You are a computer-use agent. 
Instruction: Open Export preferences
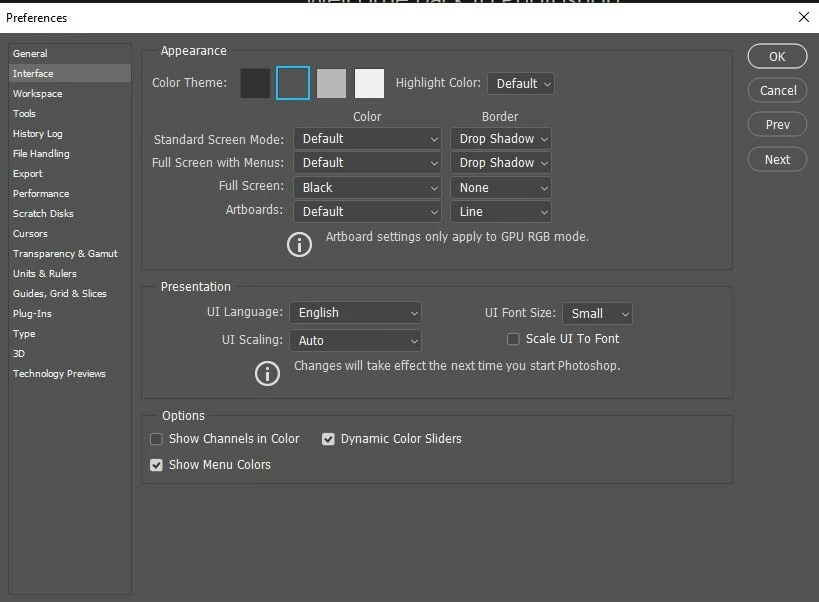click(x=69, y=173)
